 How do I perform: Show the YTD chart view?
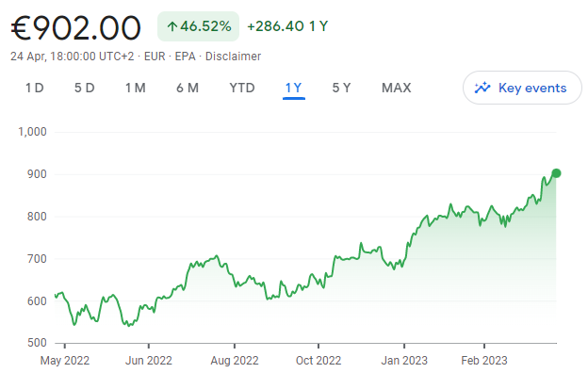(x=242, y=89)
